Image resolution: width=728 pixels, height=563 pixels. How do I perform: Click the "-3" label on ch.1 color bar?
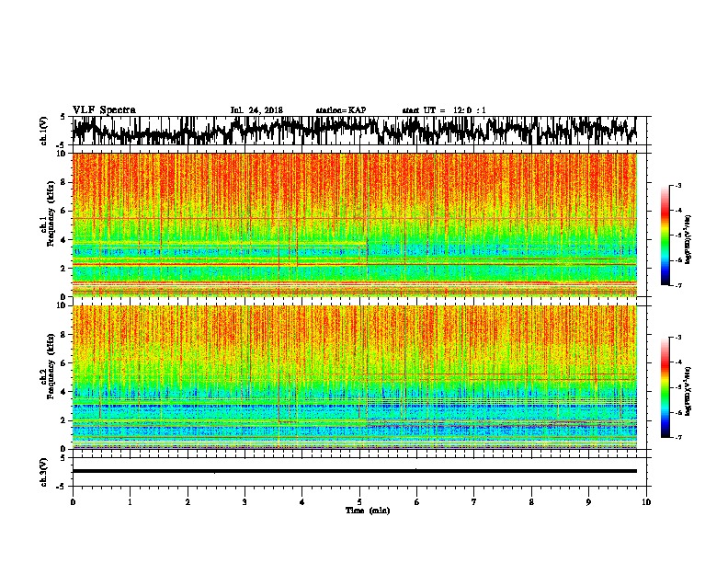pos(677,186)
